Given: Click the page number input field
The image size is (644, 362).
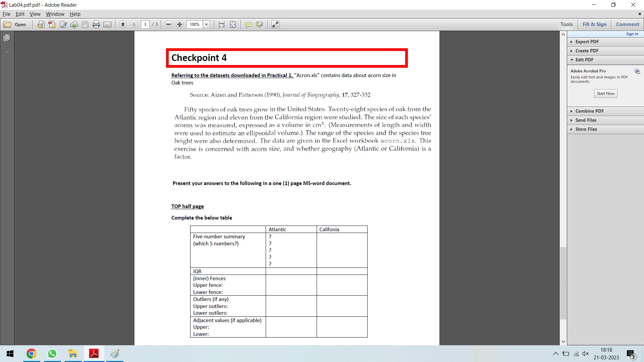Looking at the screenshot, I should (145, 24).
